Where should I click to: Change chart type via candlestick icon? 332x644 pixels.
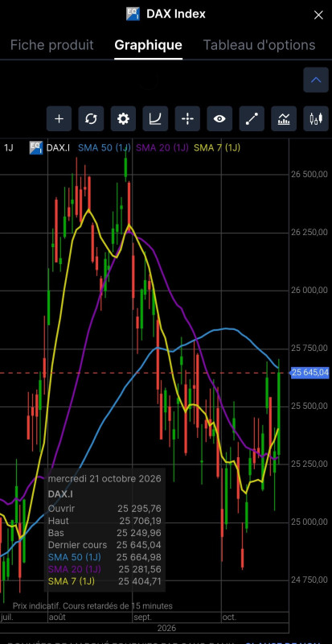pyautogui.click(x=316, y=118)
